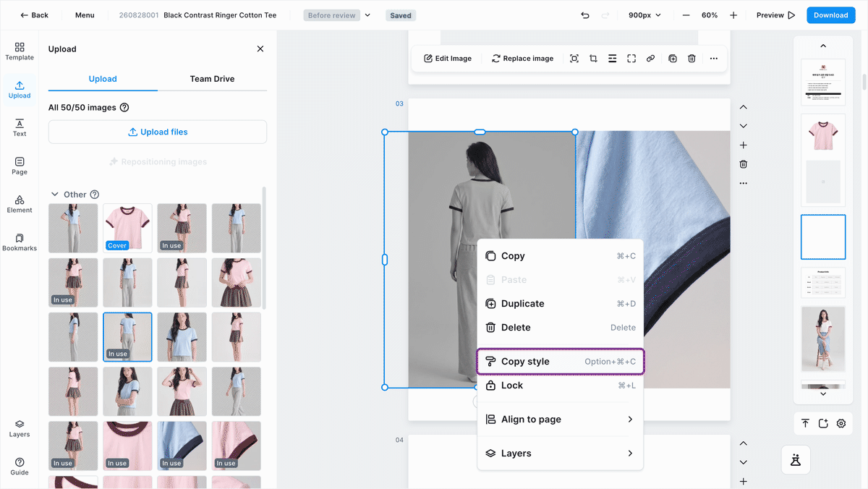
Task: Click the Replace image button
Action: pos(523,59)
